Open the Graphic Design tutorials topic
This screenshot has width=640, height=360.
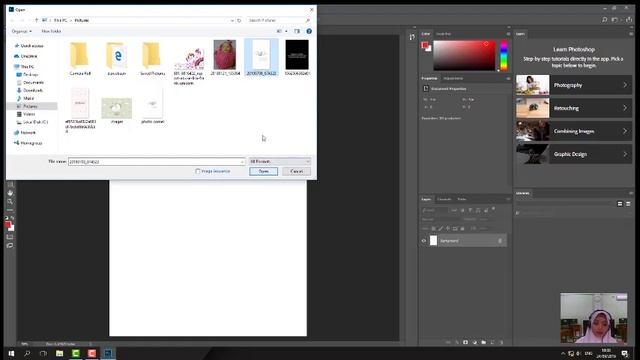click(574, 154)
